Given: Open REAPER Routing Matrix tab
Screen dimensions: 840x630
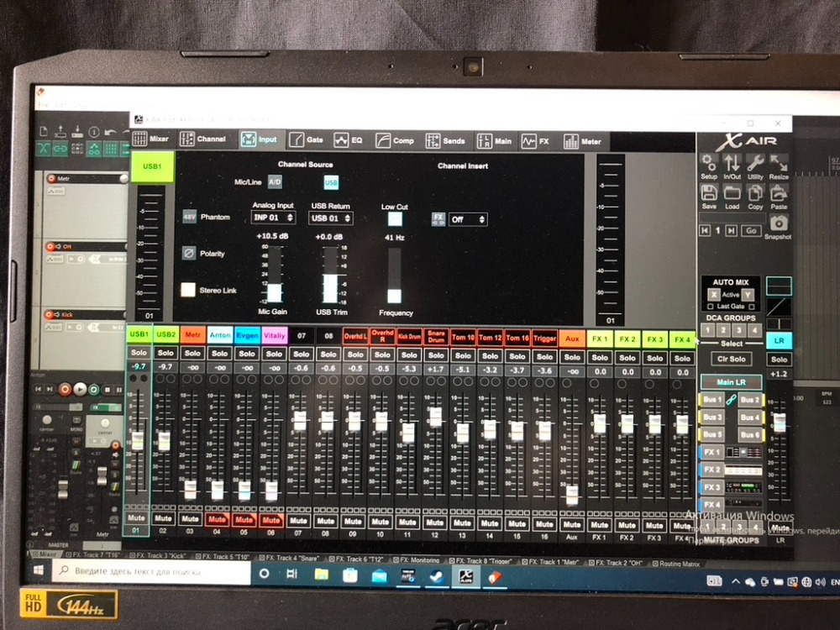Looking at the screenshot, I should pos(675,564).
